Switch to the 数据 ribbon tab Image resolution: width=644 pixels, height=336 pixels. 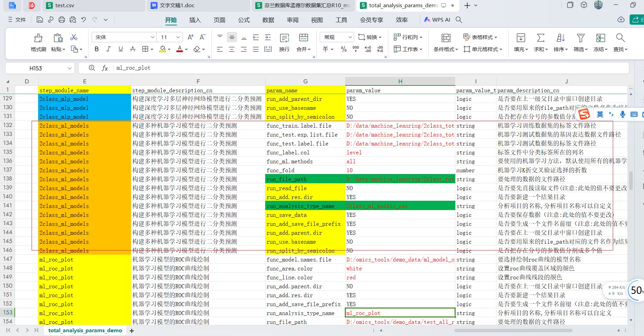click(x=268, y=20)
